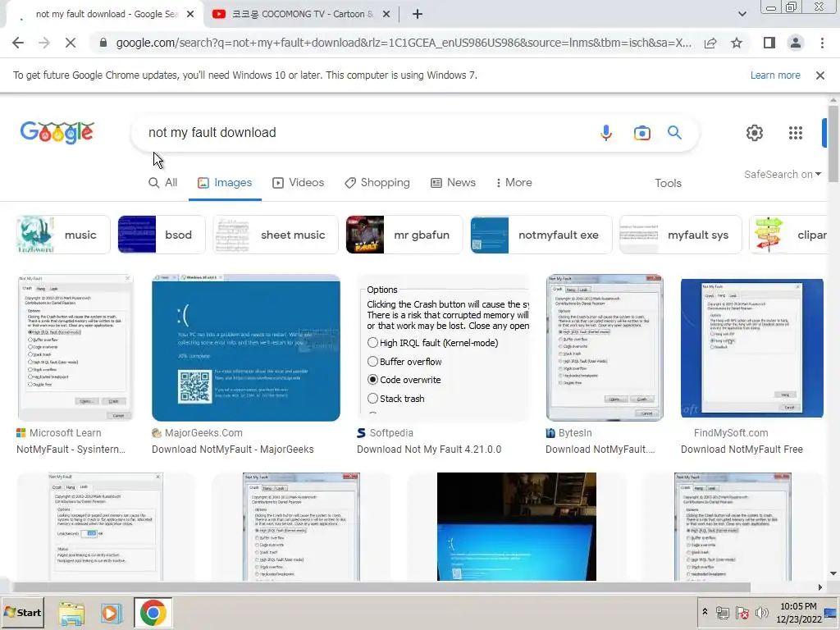Submit search with magnifier icon
Screen dimensions: 840x630
tap(674, 132)
